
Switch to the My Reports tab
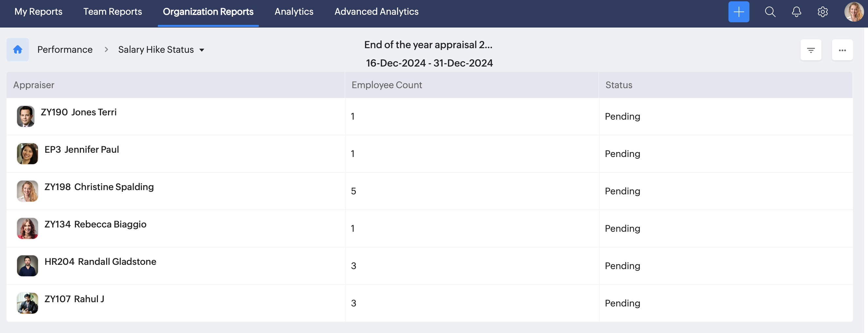pos(38,12)
